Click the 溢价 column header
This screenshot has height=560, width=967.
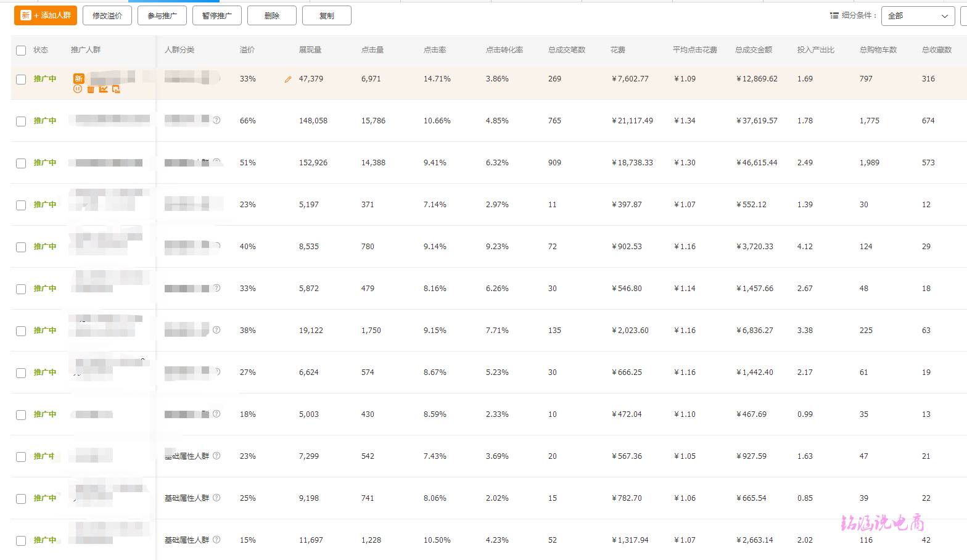(247, 50)
